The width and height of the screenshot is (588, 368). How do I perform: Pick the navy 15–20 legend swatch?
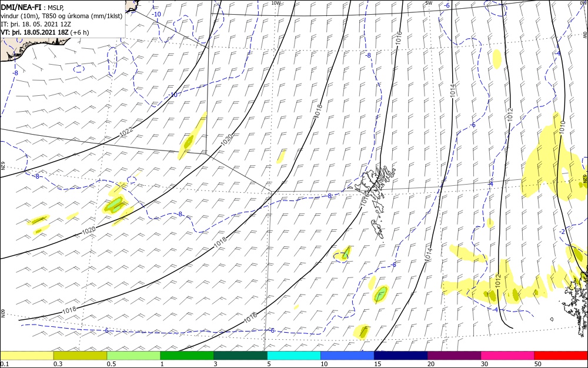[x=401, y=355]
